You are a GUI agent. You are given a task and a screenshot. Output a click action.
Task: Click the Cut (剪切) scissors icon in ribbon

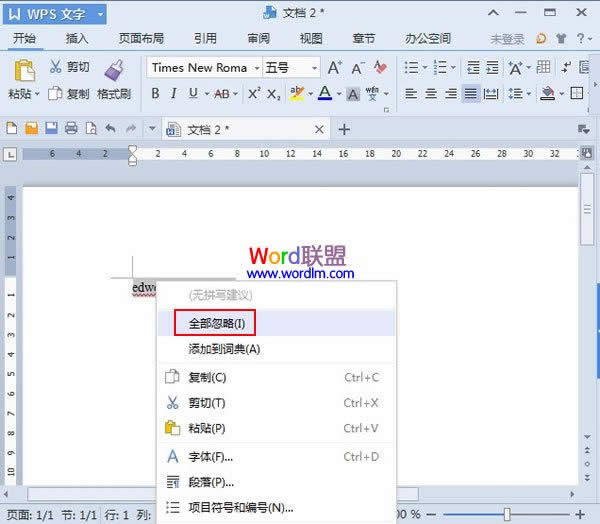[x=54, y=67]
